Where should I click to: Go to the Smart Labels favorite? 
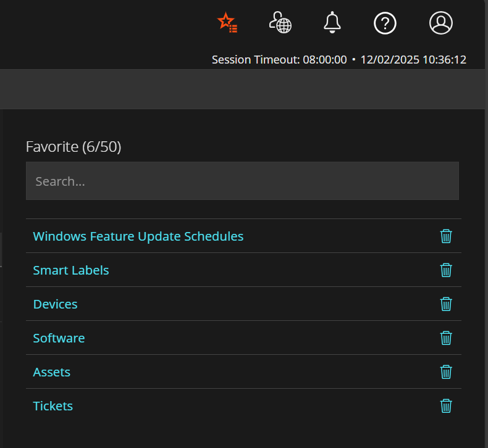(71, 270)
